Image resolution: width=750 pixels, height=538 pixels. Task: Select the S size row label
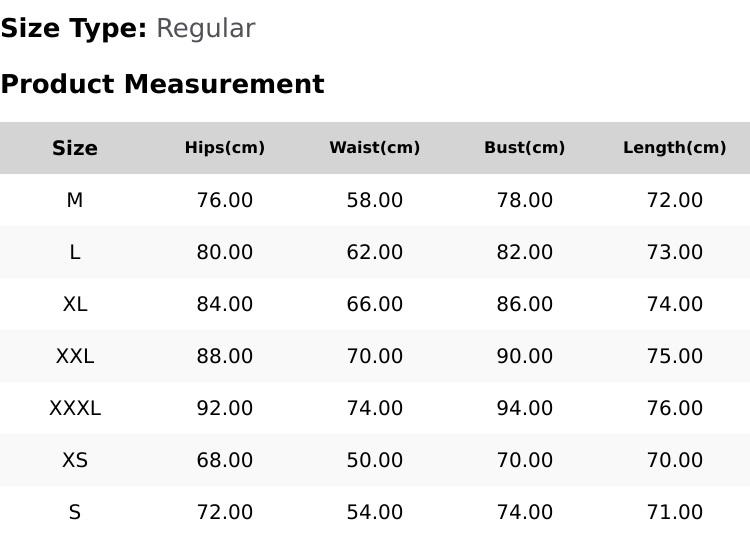click(x=75, y=513)
